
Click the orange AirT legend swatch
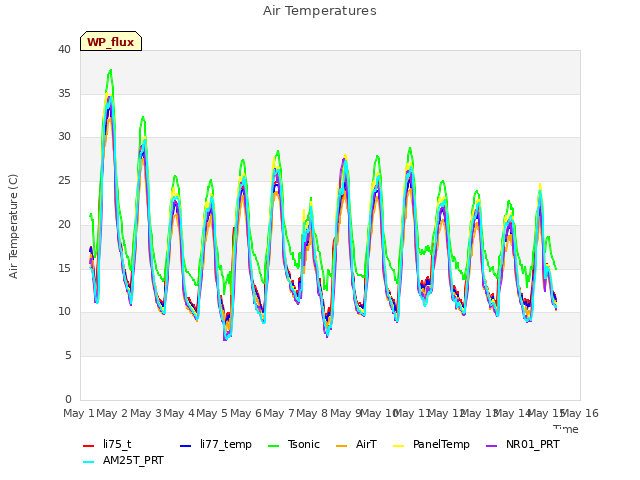pos(341,446)
